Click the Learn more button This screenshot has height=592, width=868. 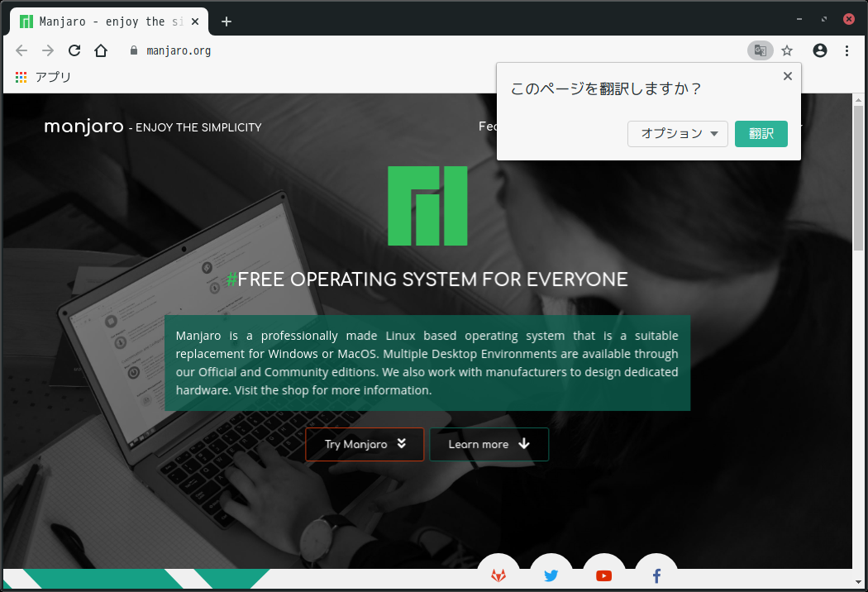[x=489, y=444]
